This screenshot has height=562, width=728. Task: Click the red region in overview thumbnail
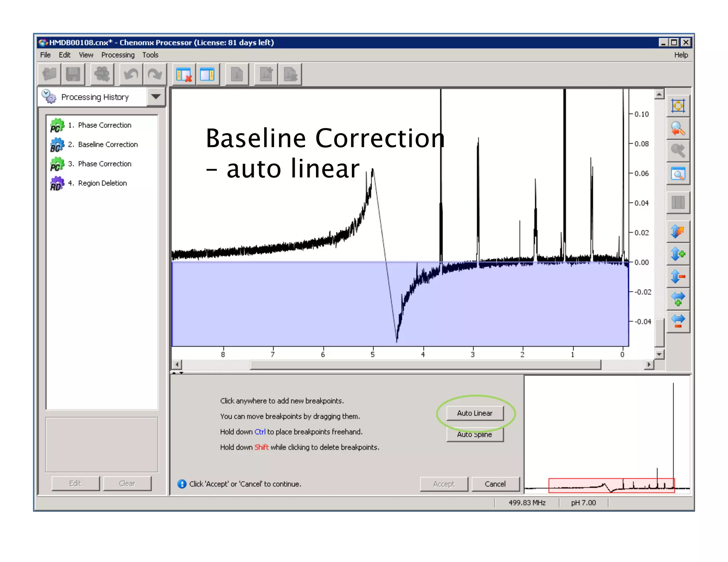611,485
